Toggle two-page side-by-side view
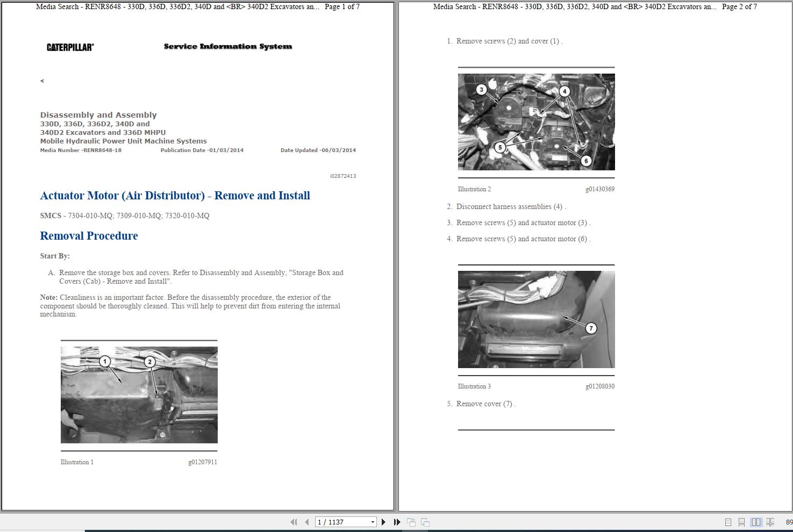The height and width of the screenshot is (532, 793). tap(756, 521)
